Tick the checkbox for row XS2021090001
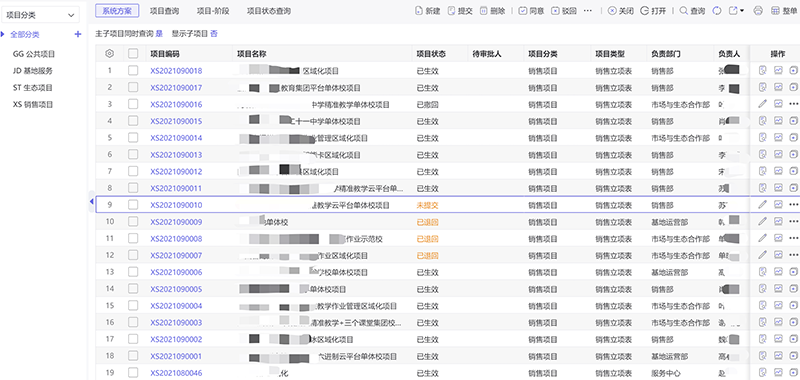Screen dimensions: 800x380 point(133,356)
